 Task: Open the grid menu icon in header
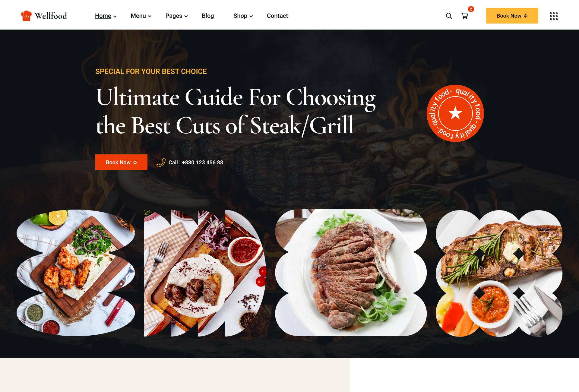554,16
